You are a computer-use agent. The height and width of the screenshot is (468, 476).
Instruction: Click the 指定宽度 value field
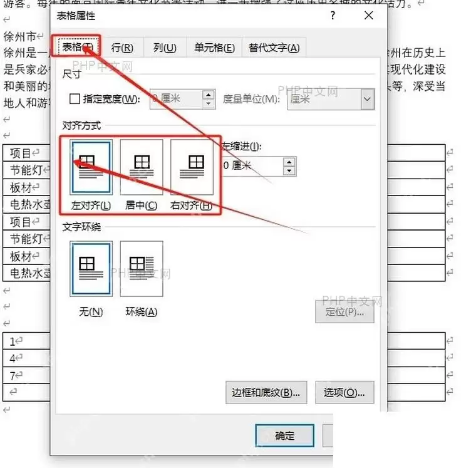(x=176, y=99)
